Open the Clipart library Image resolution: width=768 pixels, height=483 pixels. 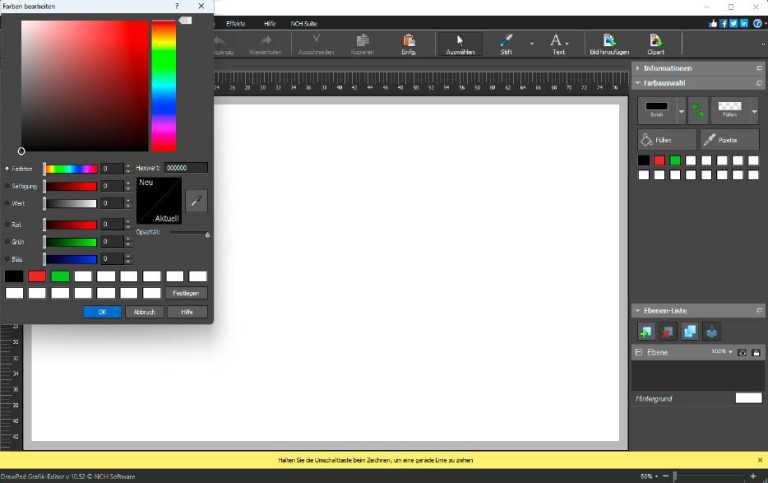tap(656, 43)
